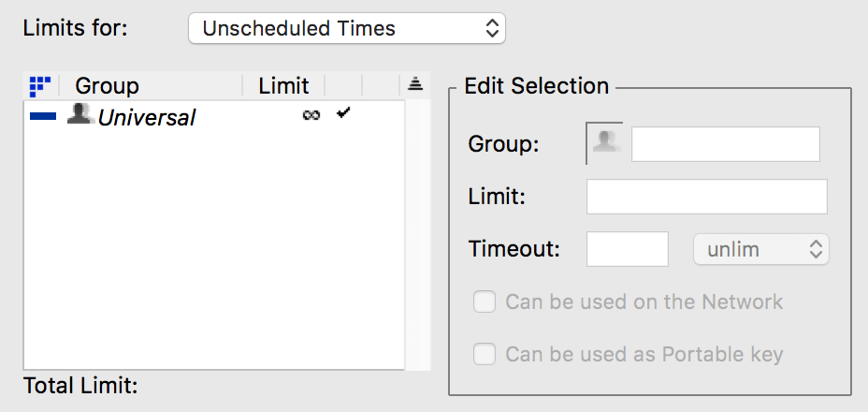The image size is (868, 412).
Task: Enable "Can be used on the Network"
Action: (485, 302)
